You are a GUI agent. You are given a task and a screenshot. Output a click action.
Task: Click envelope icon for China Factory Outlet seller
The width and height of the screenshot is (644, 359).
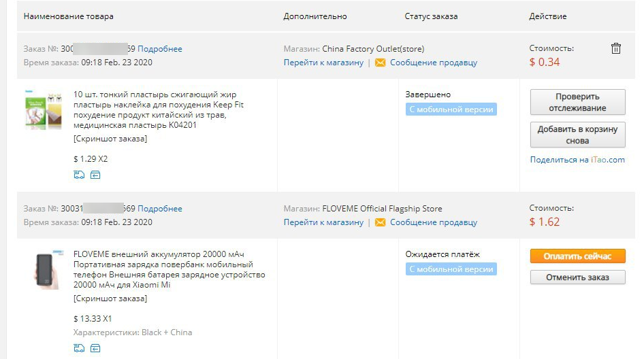381,63
